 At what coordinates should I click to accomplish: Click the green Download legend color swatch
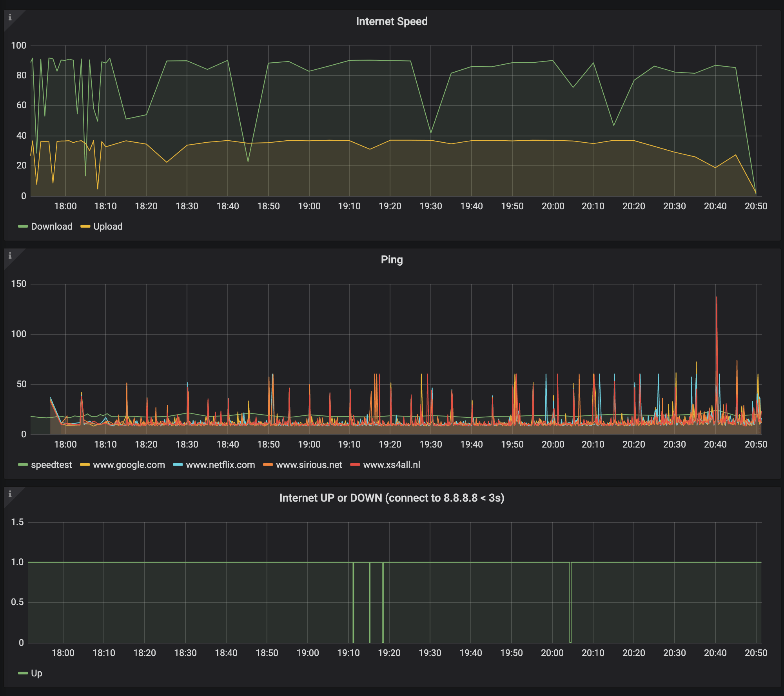coord(23,227)
